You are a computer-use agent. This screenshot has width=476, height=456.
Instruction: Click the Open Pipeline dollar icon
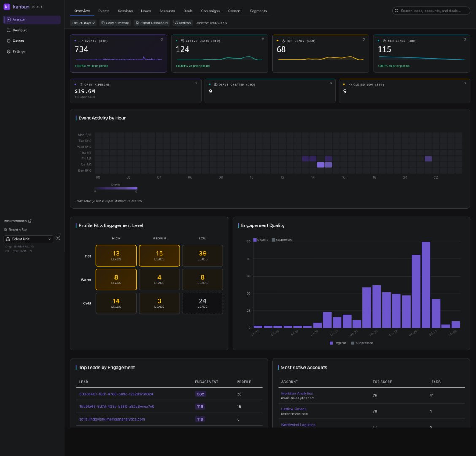click(x=81, y=84)
